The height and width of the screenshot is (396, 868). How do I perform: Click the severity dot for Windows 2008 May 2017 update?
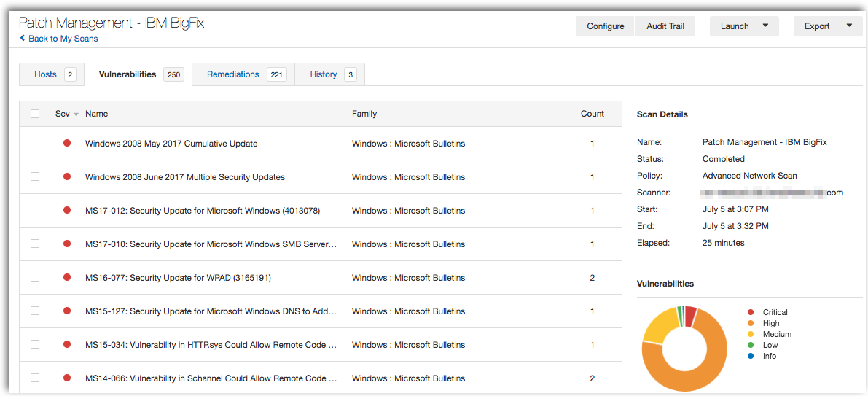[67, 144]
